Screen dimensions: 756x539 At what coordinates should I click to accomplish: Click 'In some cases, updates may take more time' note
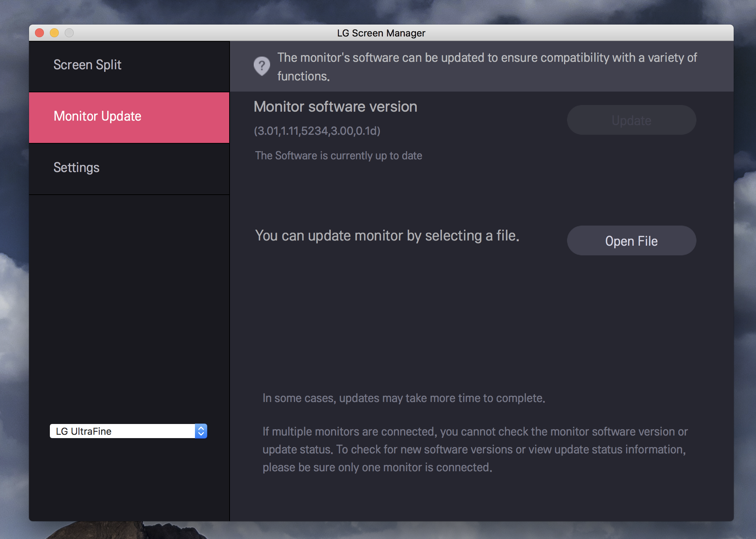tap(404, 398)
